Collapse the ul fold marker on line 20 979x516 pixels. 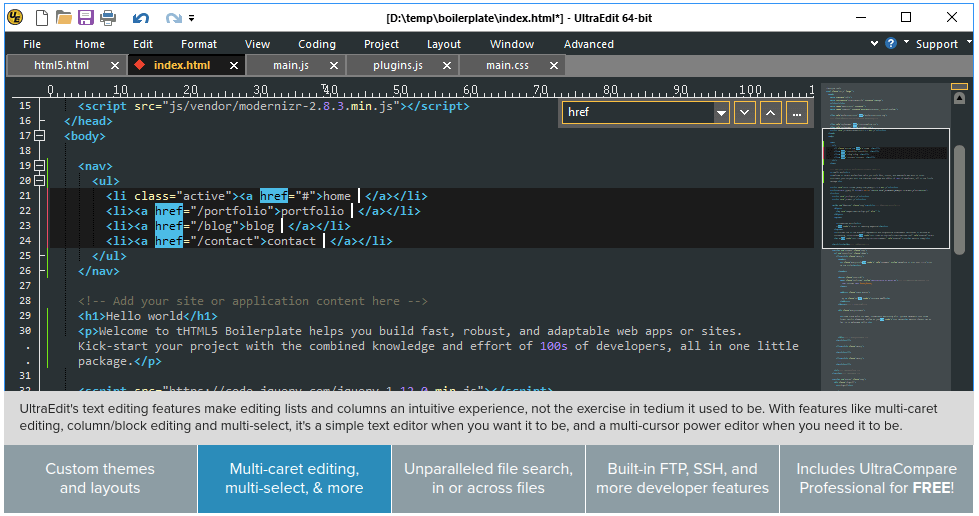pyautogui.click(x=39, y=181)
